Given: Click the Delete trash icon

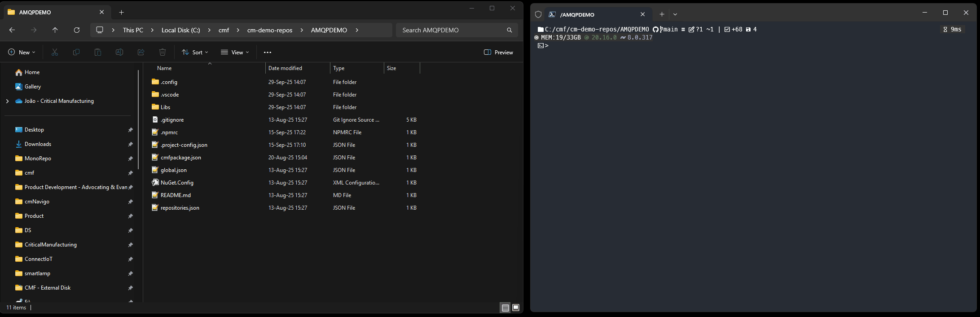Looking at the screenshot, I should point(163,53).
